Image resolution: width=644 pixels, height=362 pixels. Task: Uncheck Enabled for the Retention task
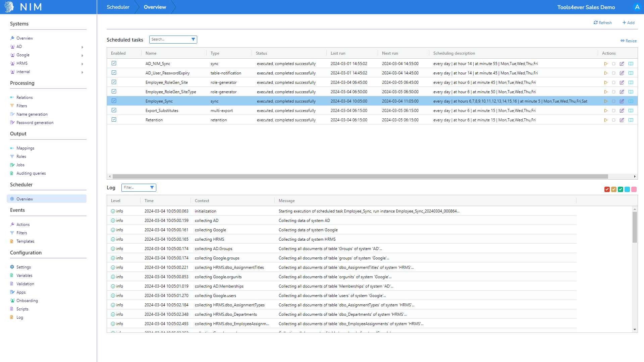tap(114, 120)
